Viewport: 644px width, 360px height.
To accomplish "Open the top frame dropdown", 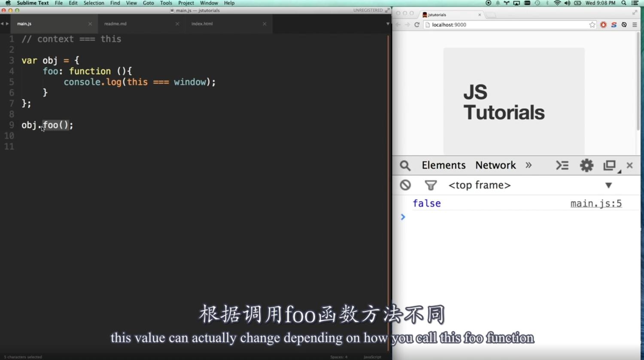I will (x=608, y=185).
